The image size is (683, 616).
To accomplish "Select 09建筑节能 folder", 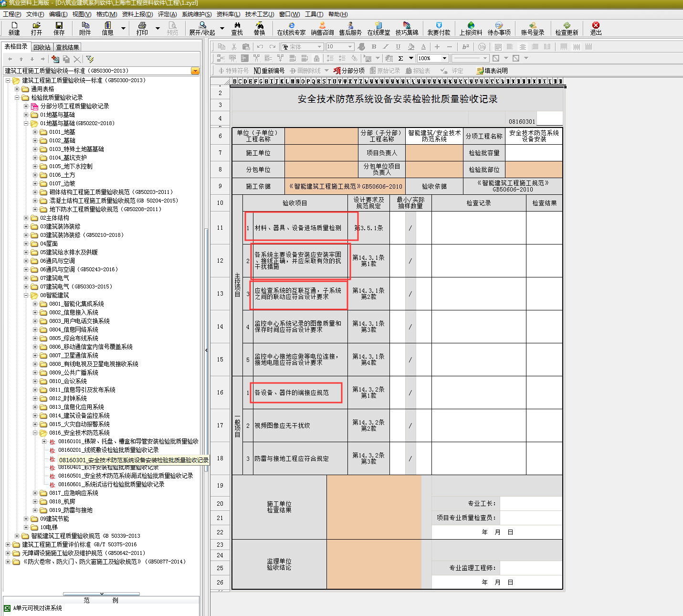I will tap(54, 519).
